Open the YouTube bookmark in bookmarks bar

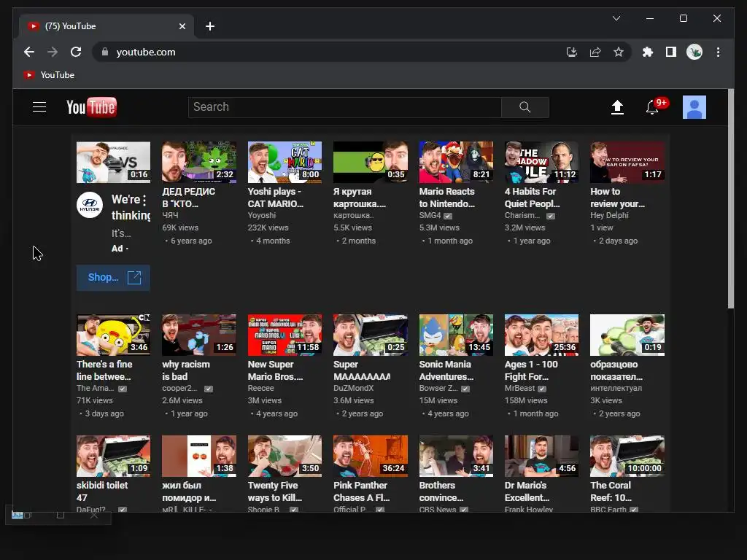click(50, 75)
